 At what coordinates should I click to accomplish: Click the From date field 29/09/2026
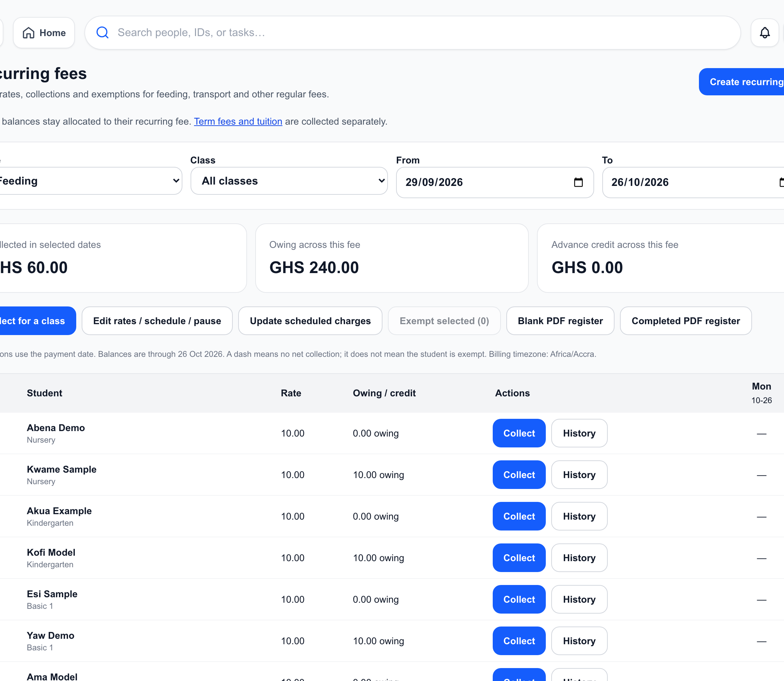pyautogui.click(x=495, y=183)
